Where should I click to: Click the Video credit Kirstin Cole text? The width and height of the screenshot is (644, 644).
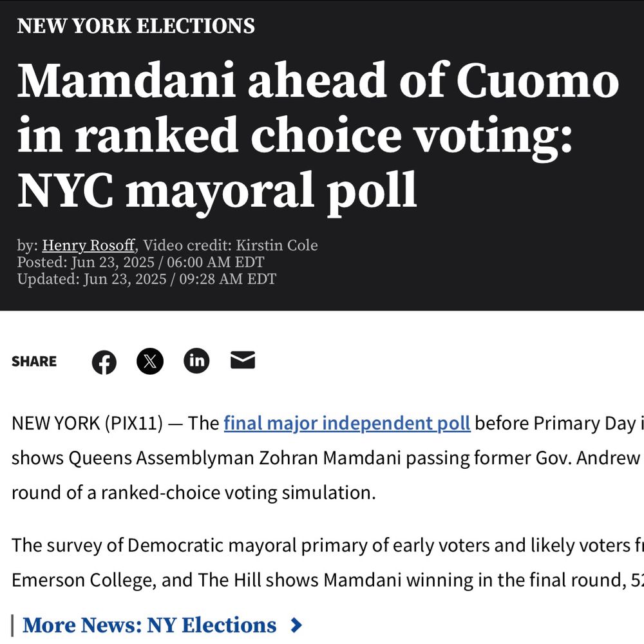tap(231, 245)
